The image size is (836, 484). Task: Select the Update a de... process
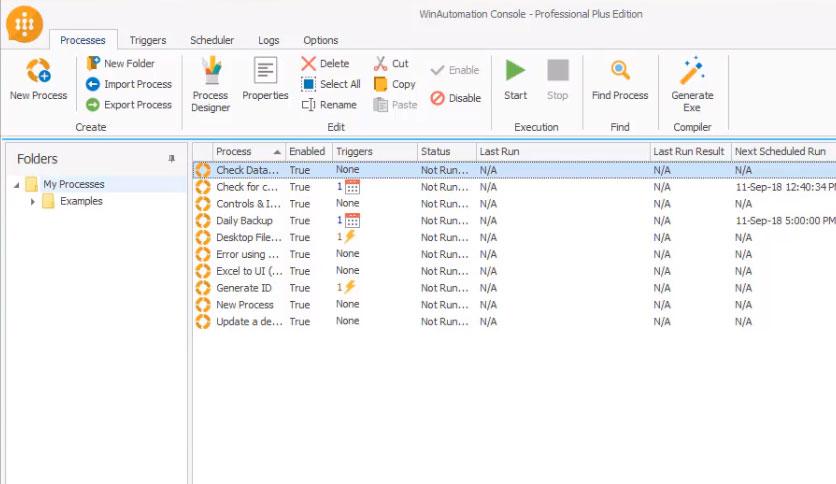pos(249,321)
